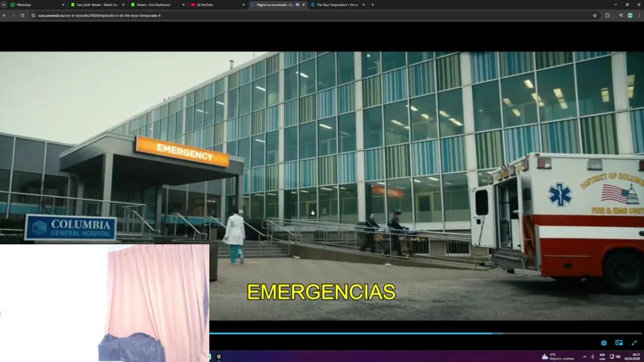
Task: Open the volume speaker tray icon
Action: [x=618, y=356]
